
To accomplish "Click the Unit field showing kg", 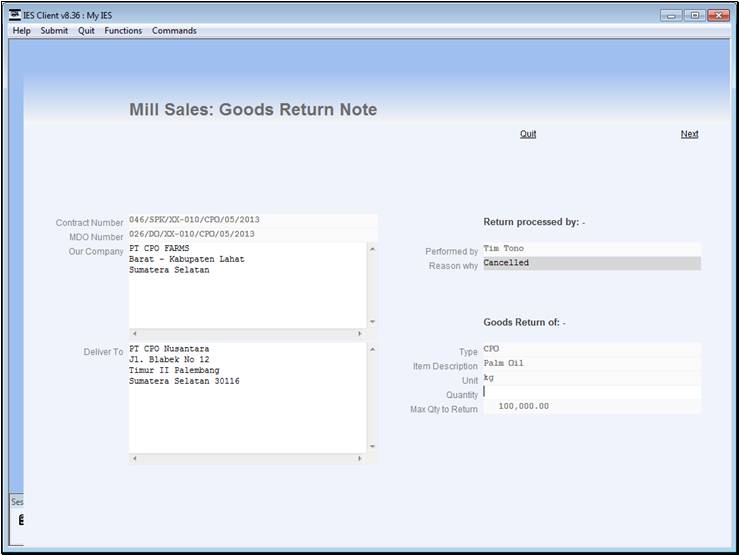I will point(591,378).
